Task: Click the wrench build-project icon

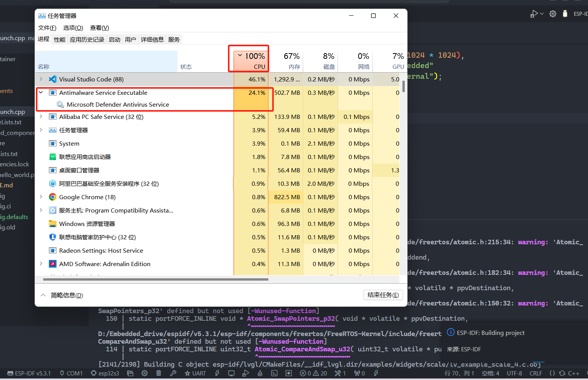Action: point(173,373)
